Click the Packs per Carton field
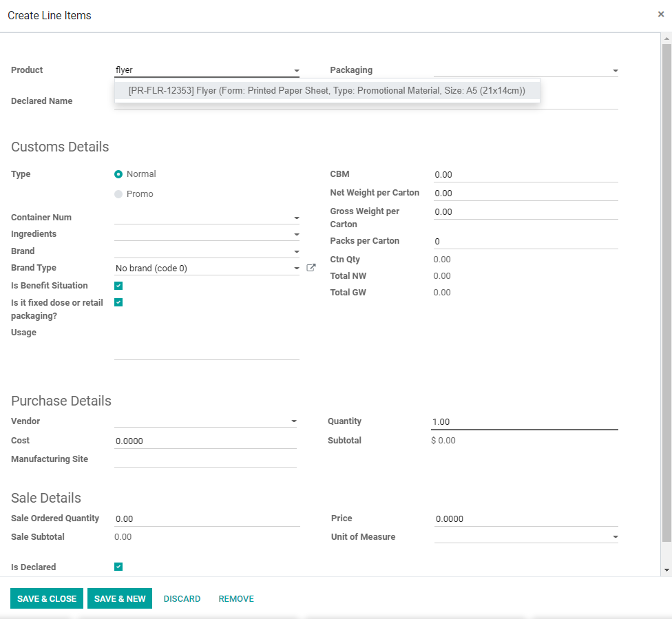The width and height of the screenshot is (672, 619). coord(526,242)
